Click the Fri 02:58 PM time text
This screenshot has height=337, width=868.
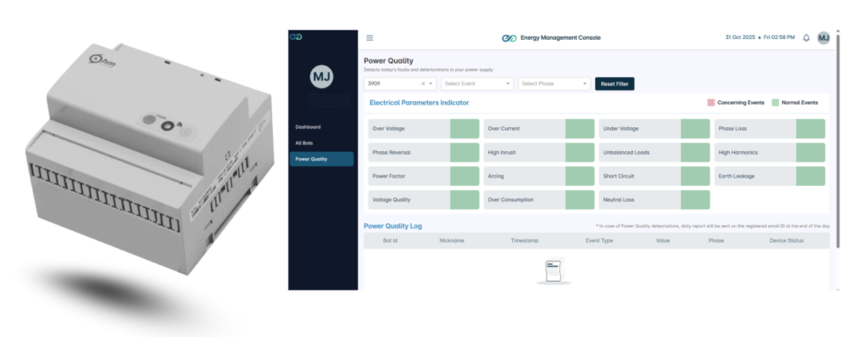780,37
